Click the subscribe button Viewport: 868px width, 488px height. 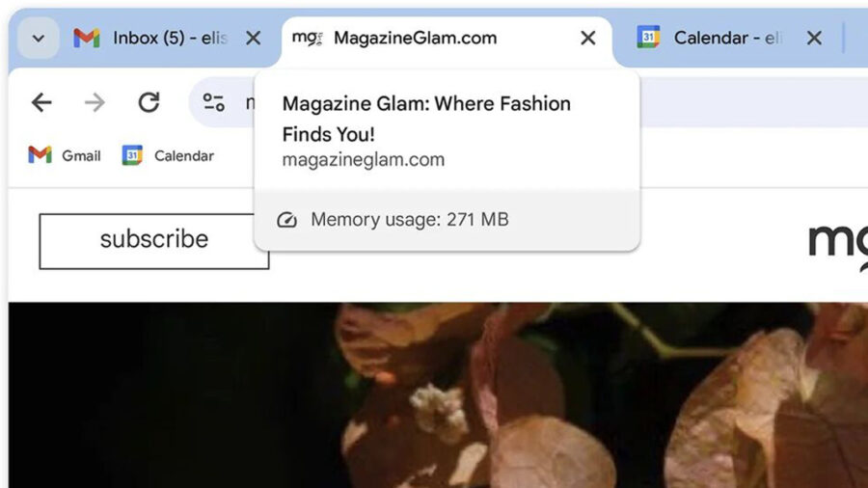click(x=154, y=241)
